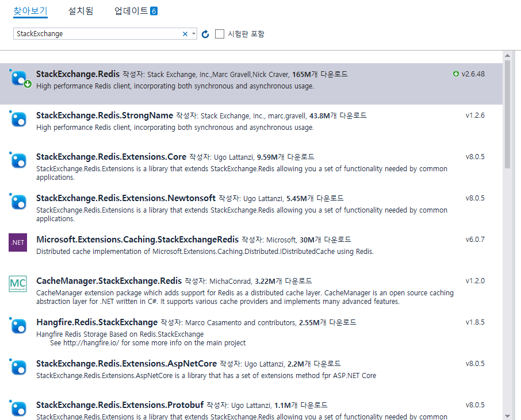Open the search box history dropdown arrow

[194, 34]
